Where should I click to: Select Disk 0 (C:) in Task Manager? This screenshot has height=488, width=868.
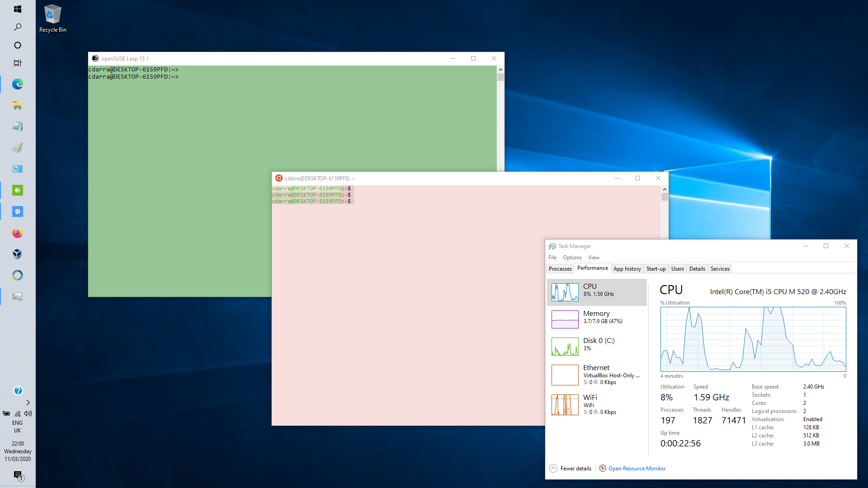597,346
